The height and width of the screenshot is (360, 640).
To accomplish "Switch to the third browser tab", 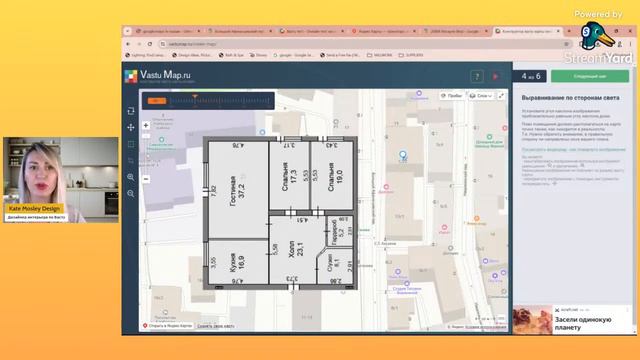I will (311, 31).
